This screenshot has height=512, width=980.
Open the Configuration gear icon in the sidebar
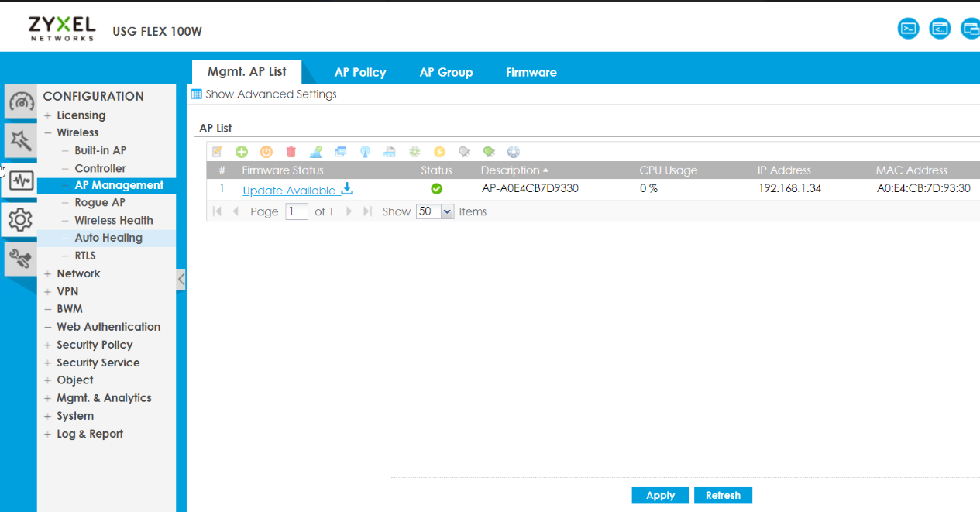[20, 219]
